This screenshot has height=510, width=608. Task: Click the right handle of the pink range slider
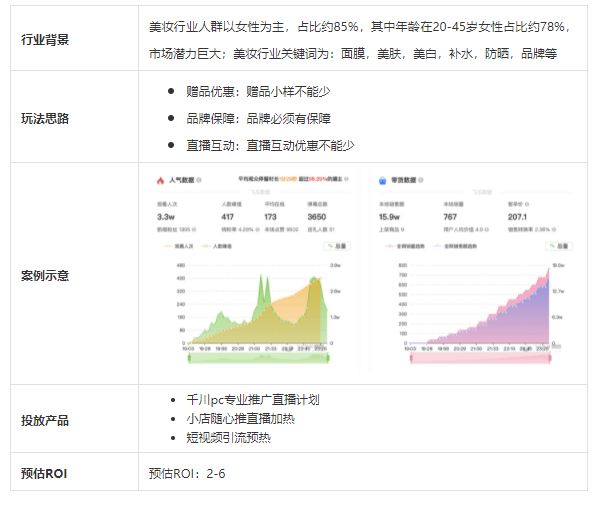click(549, 358)
